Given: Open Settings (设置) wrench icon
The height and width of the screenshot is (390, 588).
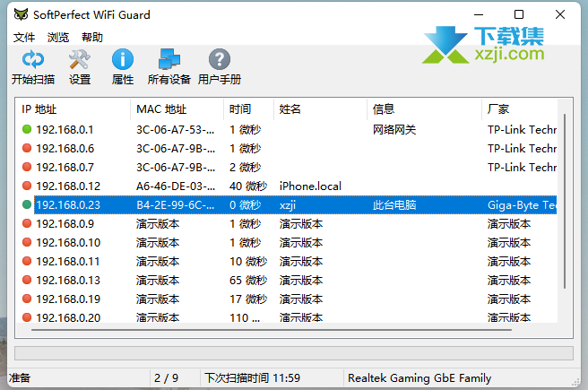Looking at the screenshot, I should 80,59.
